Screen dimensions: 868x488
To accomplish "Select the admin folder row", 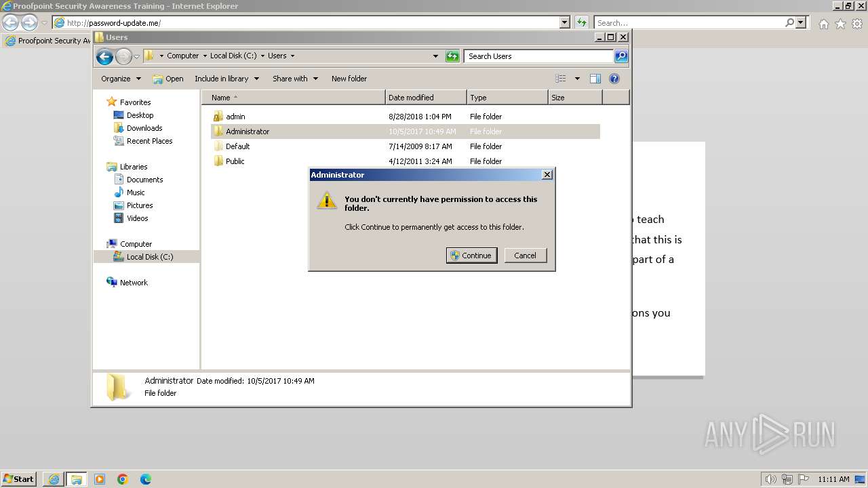I will coord(406,117).
